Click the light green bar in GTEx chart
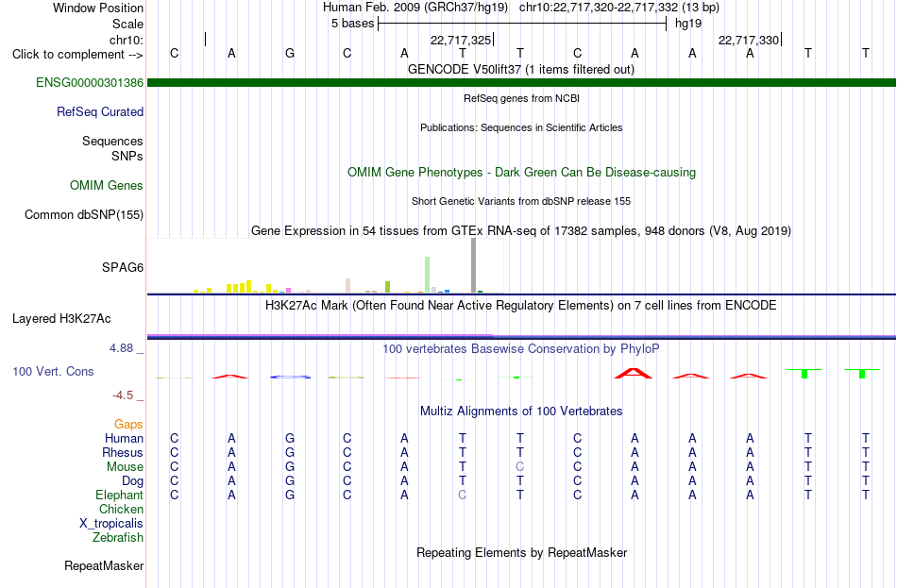 (x=427, y=275)
